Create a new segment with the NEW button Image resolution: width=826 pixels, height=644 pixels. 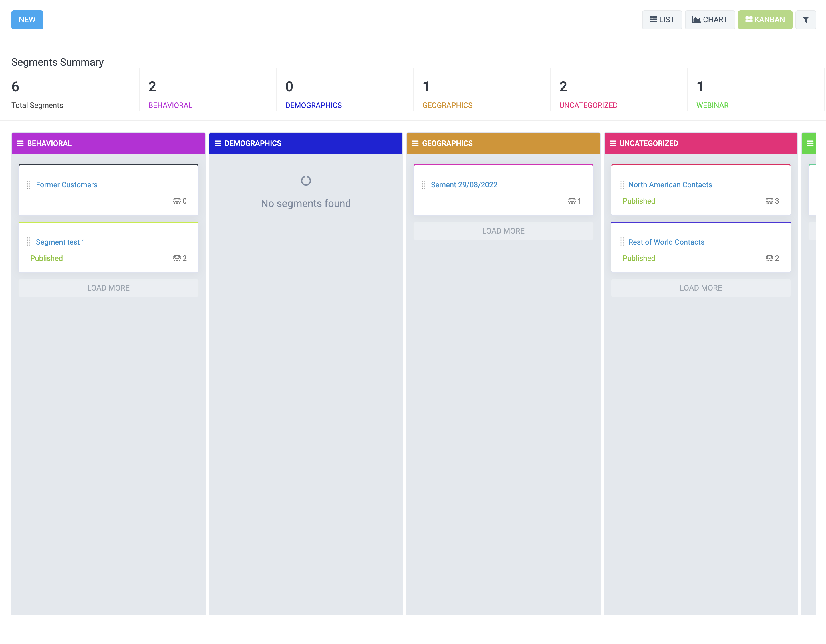(x=27, y=20)
